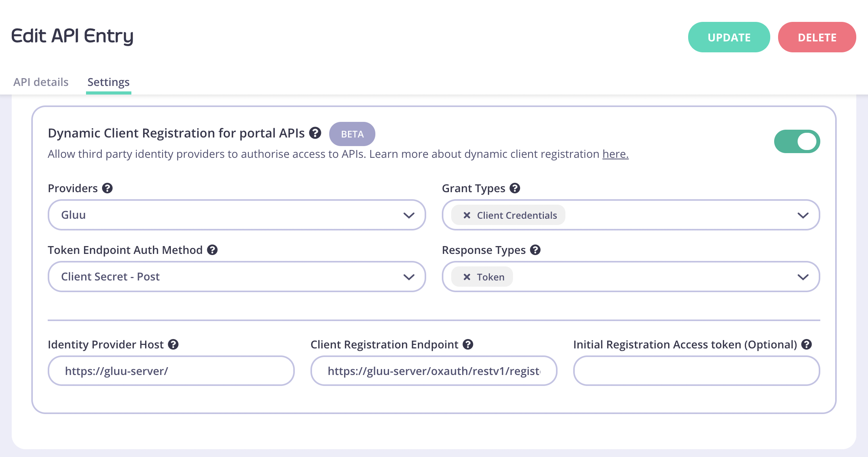Click the UPDATE button
868x457 pixels.
(x=729, y=37)
